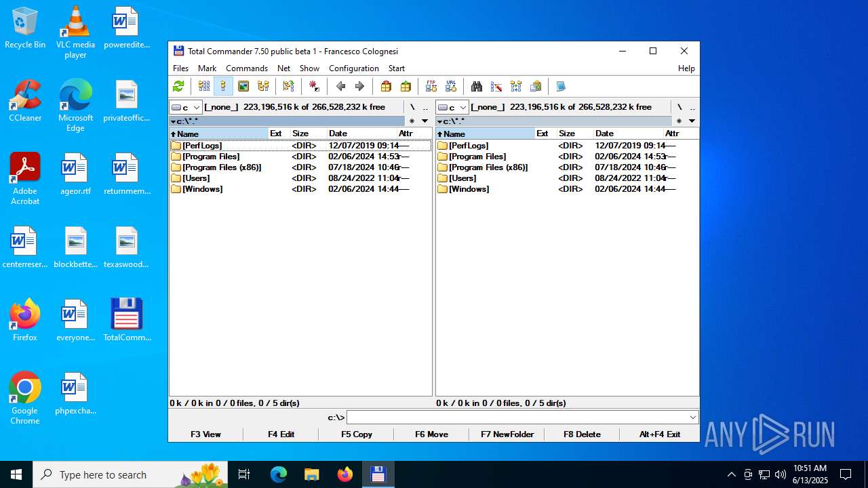Expand the command line history dropdown
This screenshot has width=868, height=488.
coord(692,418)
